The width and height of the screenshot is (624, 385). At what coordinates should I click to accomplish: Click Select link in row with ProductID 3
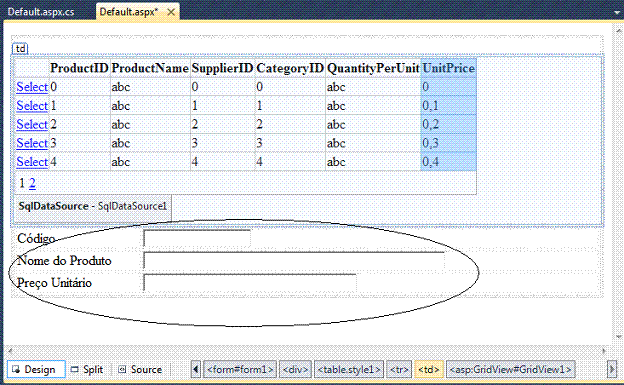click(32, 143)
